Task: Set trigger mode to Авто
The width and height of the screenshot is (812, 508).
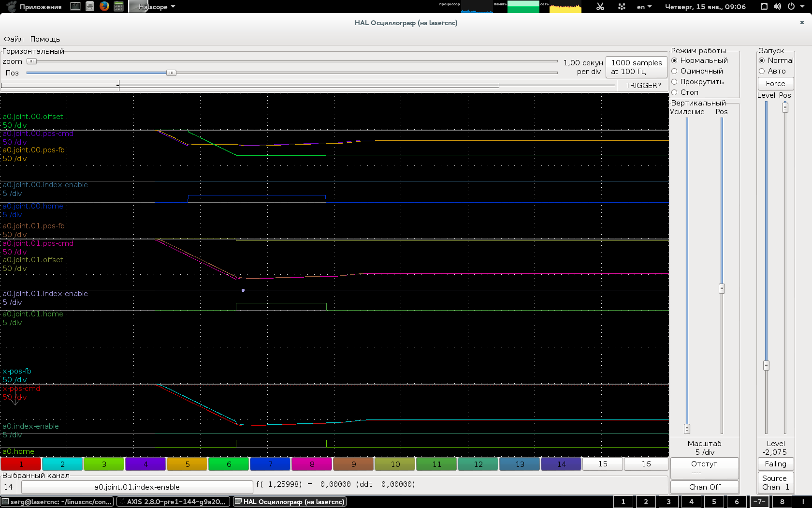Action: 762,71
